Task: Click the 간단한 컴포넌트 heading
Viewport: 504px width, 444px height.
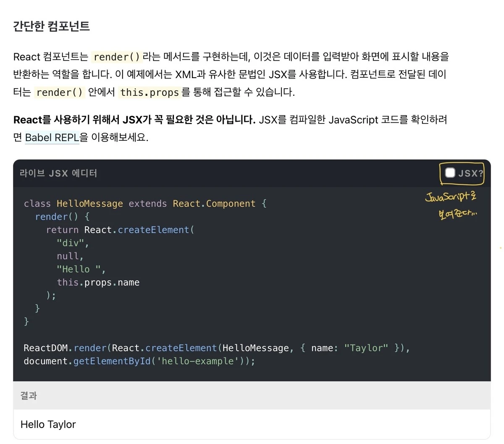Action: 51,26
